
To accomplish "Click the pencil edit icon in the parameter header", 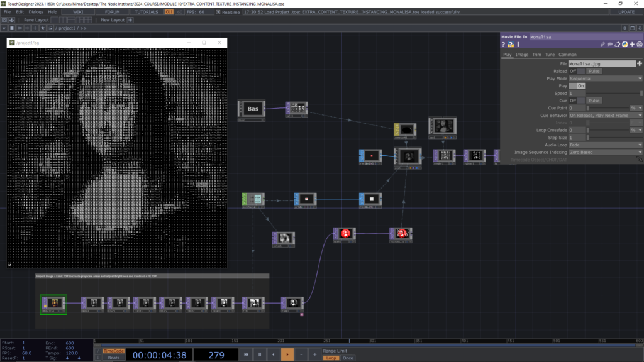I will (602, 45).
